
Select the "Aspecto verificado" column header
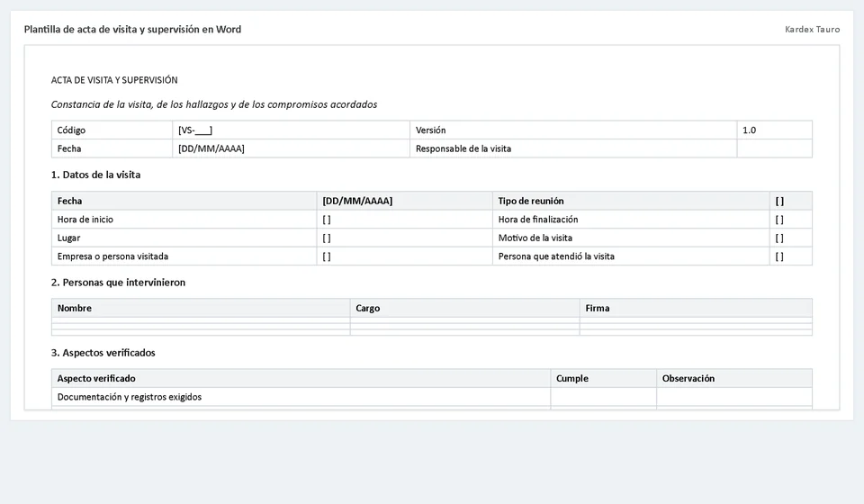coord(301,378)
